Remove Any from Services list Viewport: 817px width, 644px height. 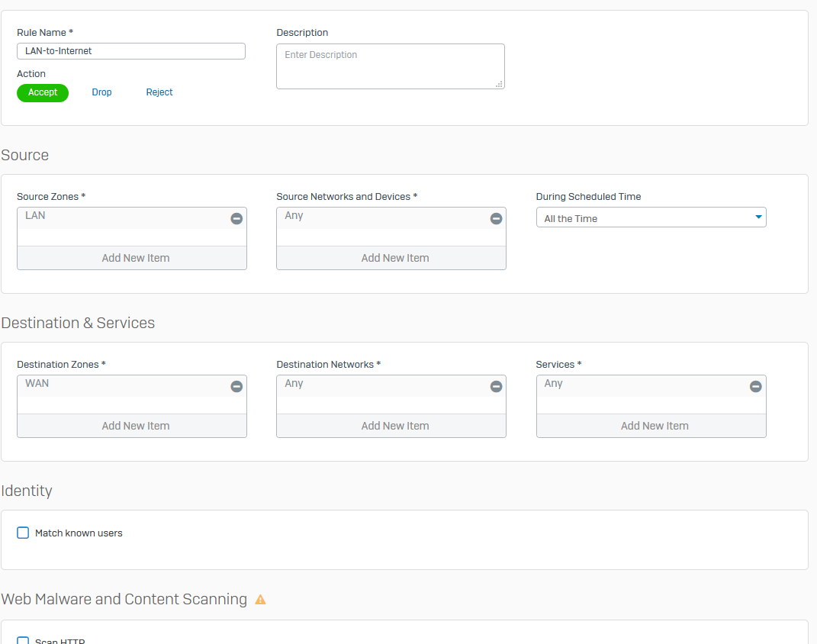click(x=755, y=387)
